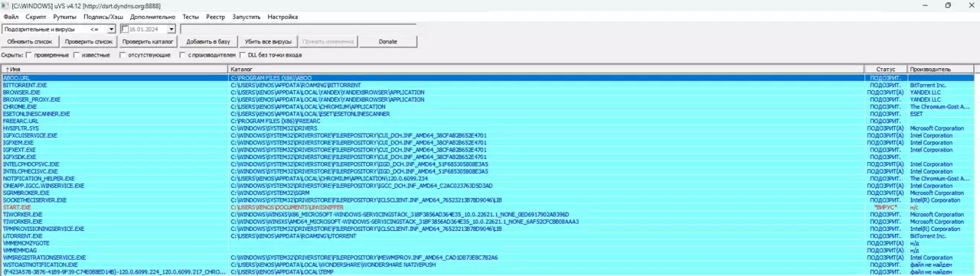Image resolution: width=980 pixels, height=276 pixels.
Task: Open the 'Файл' menu
Action: (x=11, y=16)
